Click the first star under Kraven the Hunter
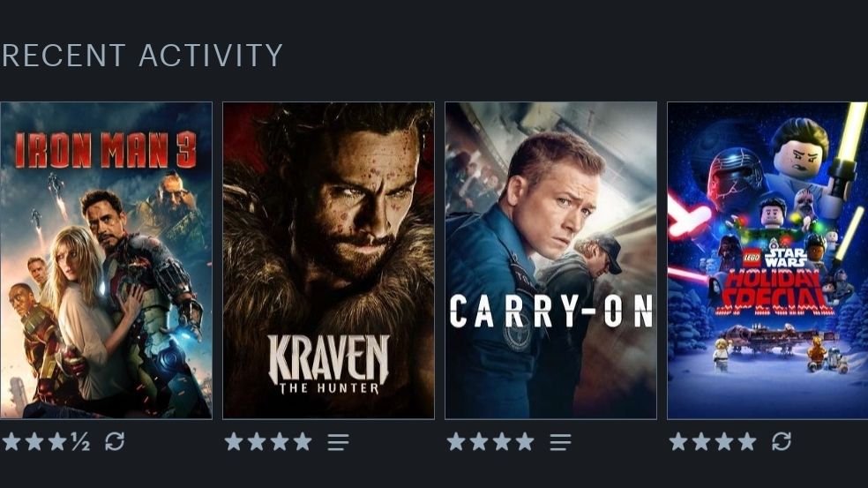 coord(234,441)
